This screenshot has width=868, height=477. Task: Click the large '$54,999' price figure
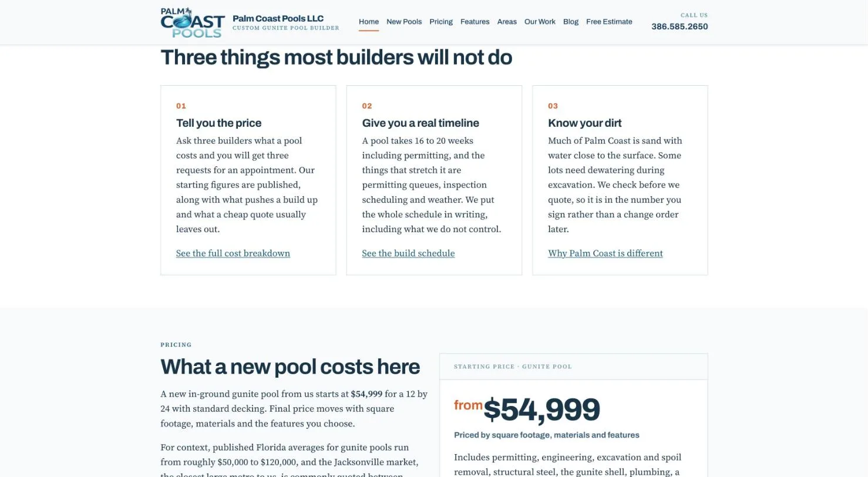[541, 409]
